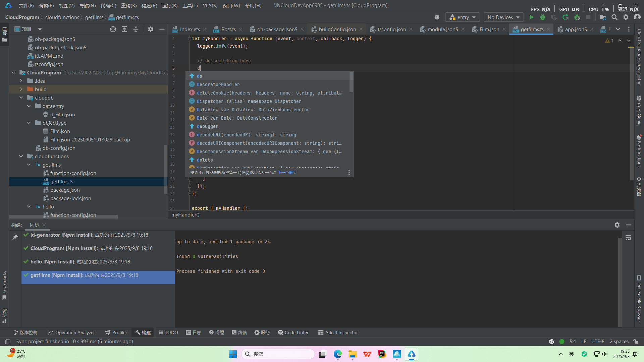Switch to the buildConfig.json tab
Screen dimensions: 644x362
click(x=337, y=29)
